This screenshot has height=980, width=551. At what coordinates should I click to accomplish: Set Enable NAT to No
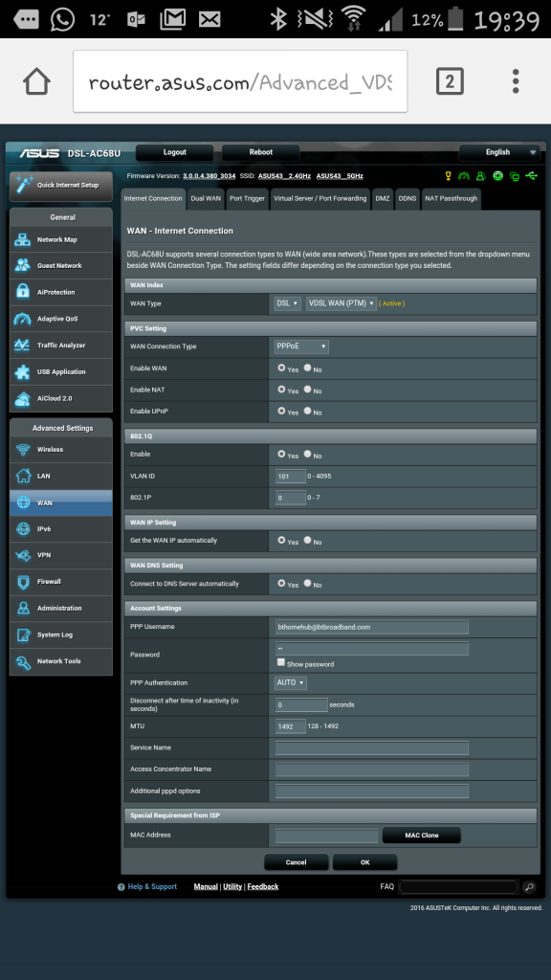point(307,390)
